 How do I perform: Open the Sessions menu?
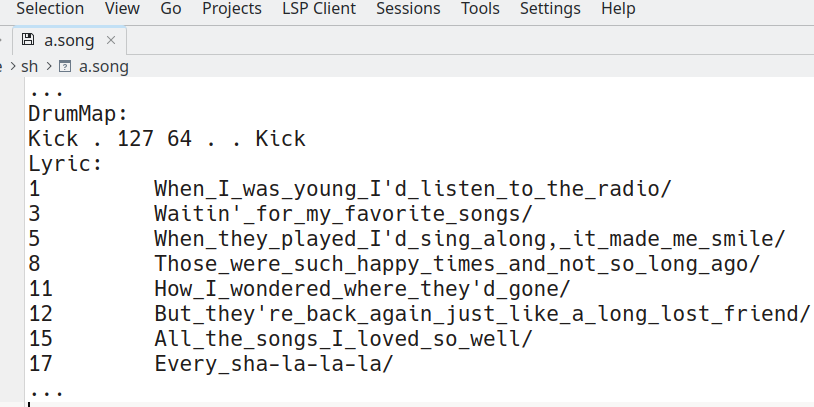click(408, 9)
